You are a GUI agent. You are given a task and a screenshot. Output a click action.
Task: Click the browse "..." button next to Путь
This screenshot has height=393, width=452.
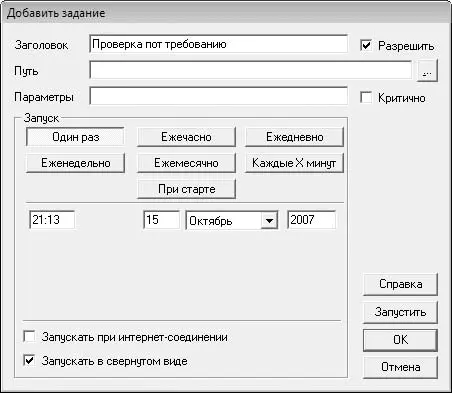pyautogui.click(x=427, y=71)
